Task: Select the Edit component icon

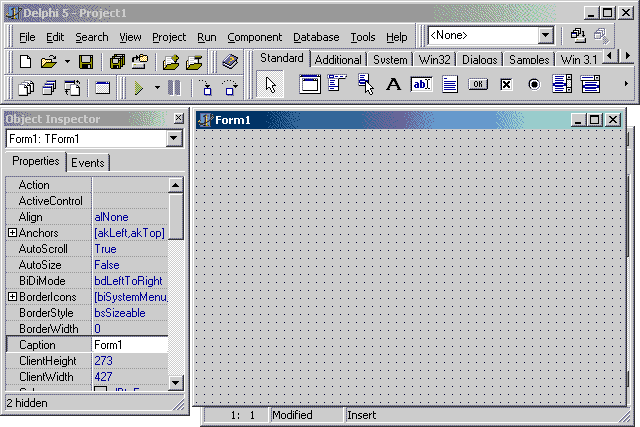Action: click(x=421, y=85)
